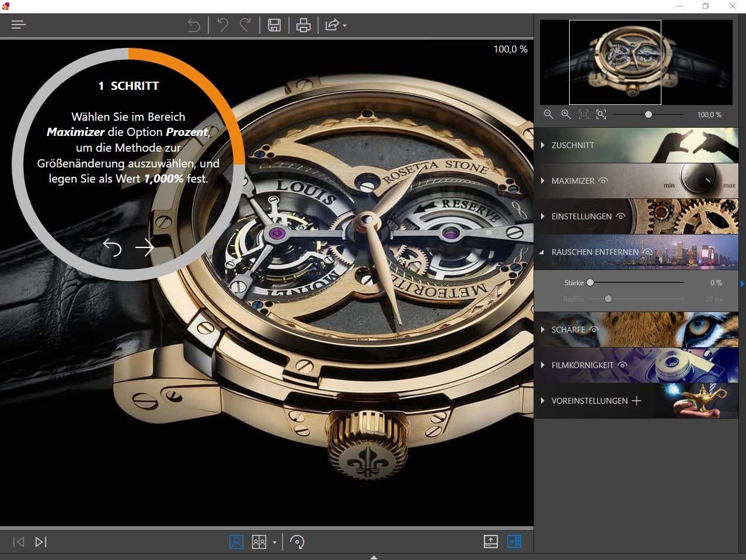
Task: Toggle the right sidebar panel icon
Action: pos(514,541)
